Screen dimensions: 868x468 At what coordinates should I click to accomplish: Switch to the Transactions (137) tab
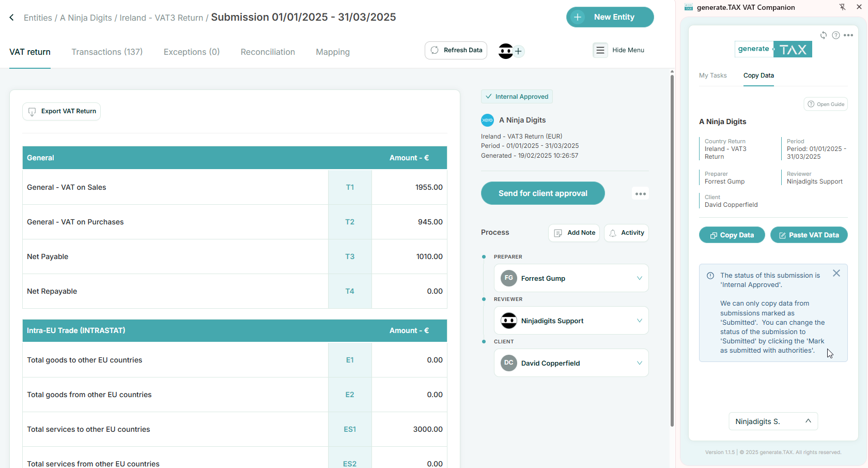point(107,52)
